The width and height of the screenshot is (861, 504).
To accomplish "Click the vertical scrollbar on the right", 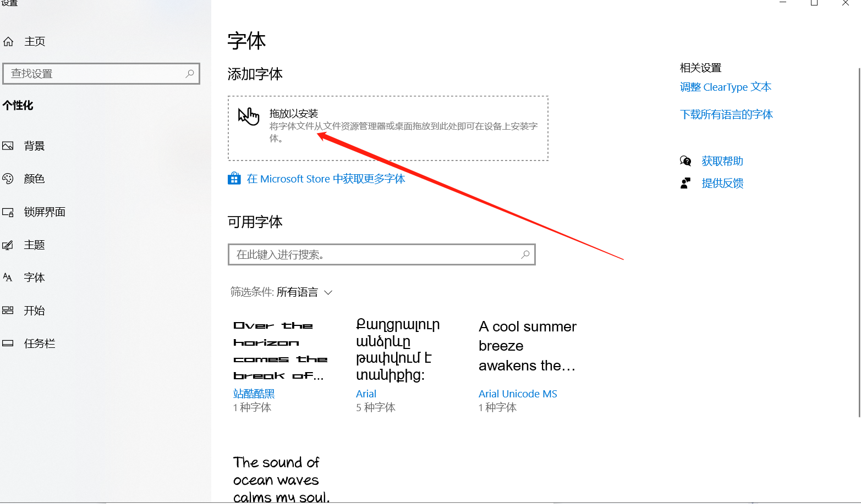I will [x=859, y=242].
